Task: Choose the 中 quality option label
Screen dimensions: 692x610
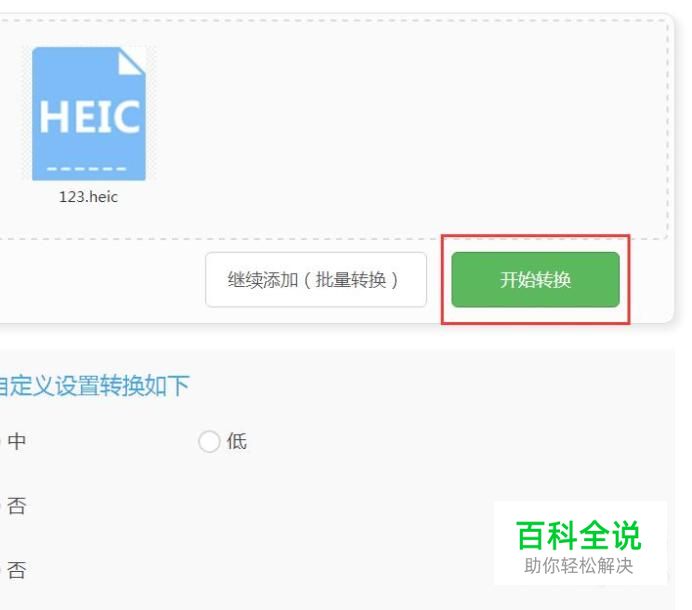Action: tap(17, 441)
